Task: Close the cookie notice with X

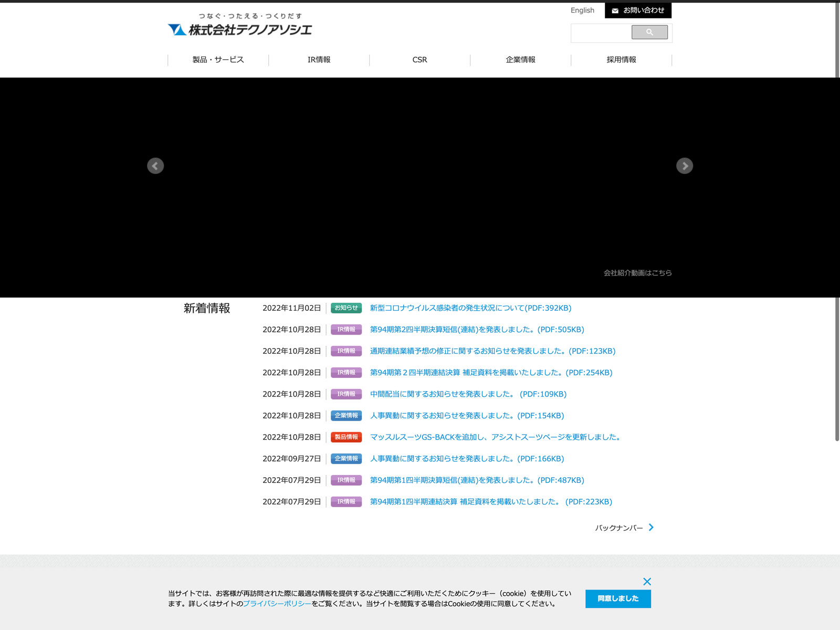Action: click(647, 582)
